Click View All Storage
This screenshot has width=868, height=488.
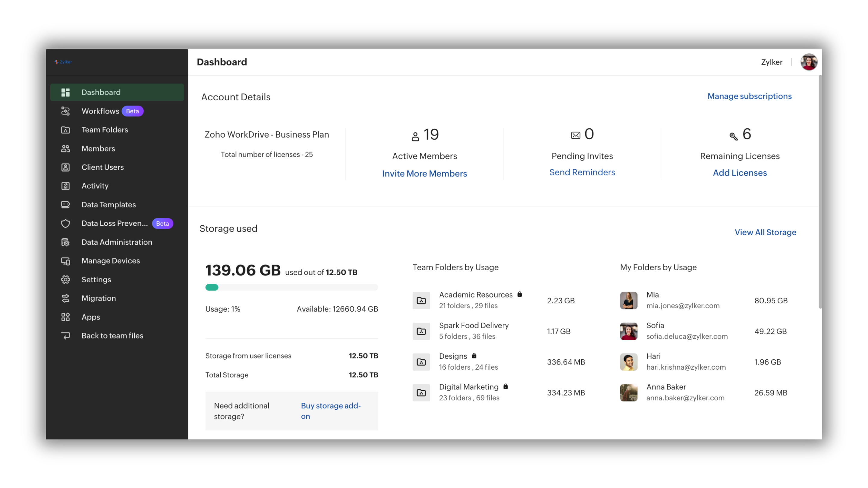765,232
